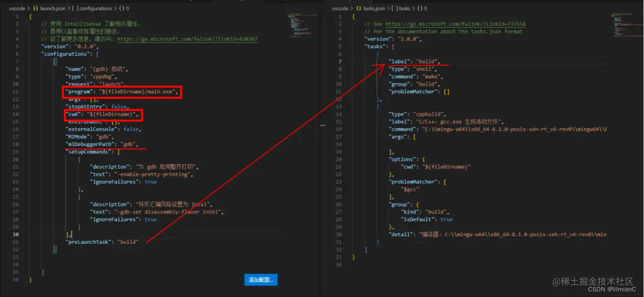The width and height of the screenshot is (644, 297).
Task: Click the 添加配置... button
Action: [261, 280]
